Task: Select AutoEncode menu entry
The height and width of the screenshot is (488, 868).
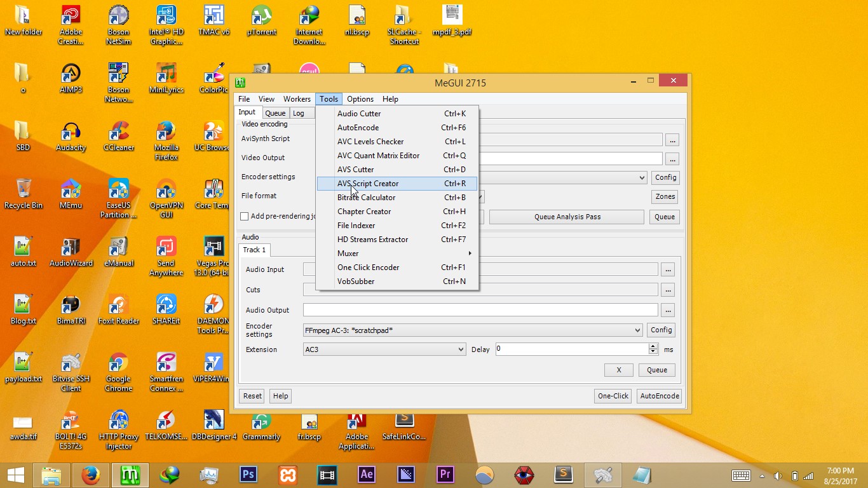Action: pyautogui.click(x=397, y=128)
